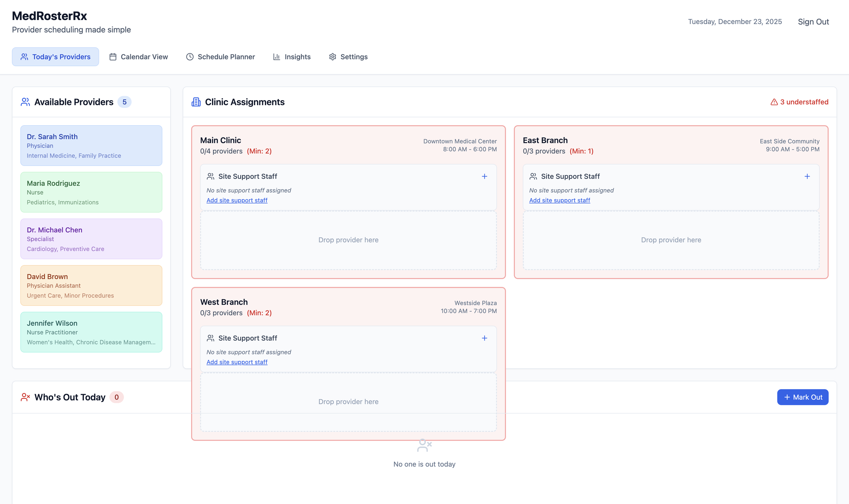Click plus icon in West Branch support staff
This screenshot has height=504, width=849.
[485, 338]
